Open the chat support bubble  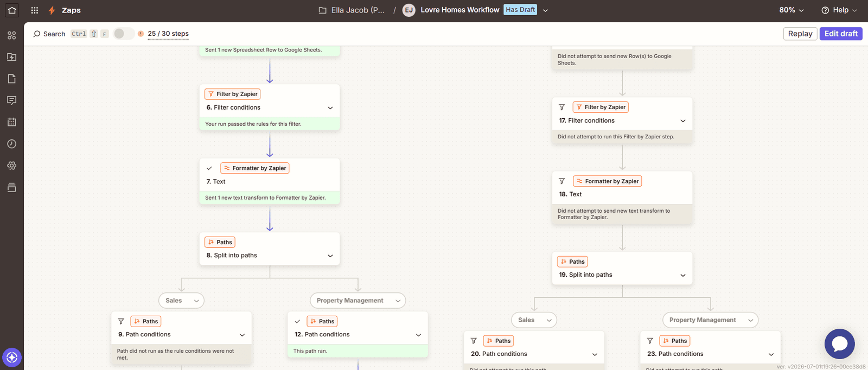[x=839, y=344]
